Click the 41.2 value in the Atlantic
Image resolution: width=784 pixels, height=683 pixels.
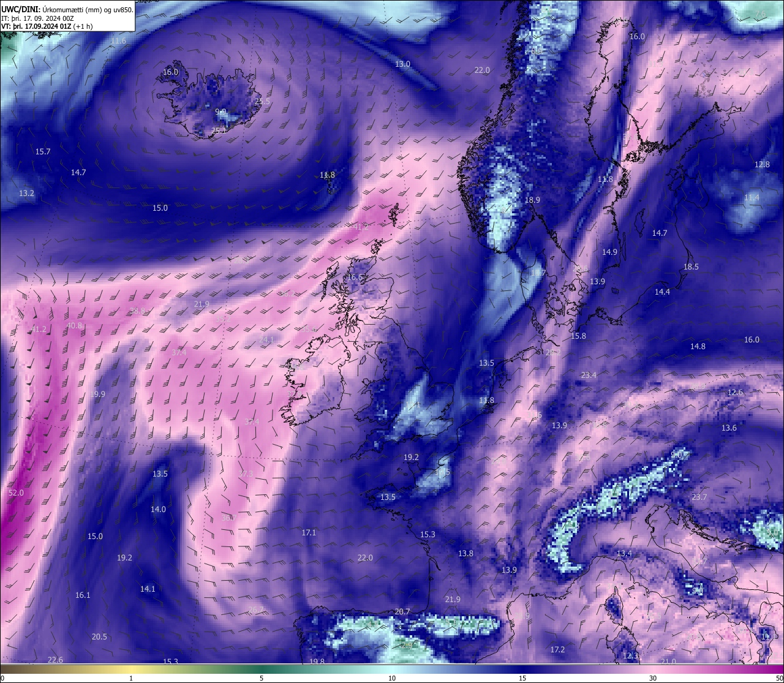pos(39,329)
